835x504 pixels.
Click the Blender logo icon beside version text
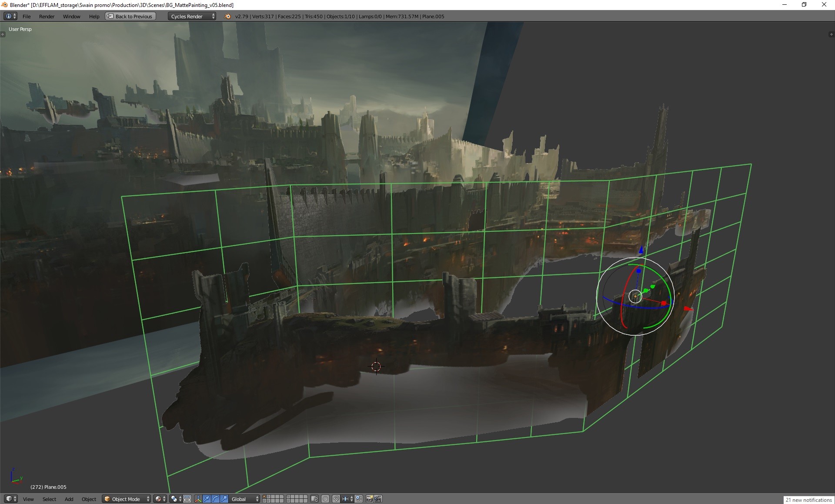(227, 17)
